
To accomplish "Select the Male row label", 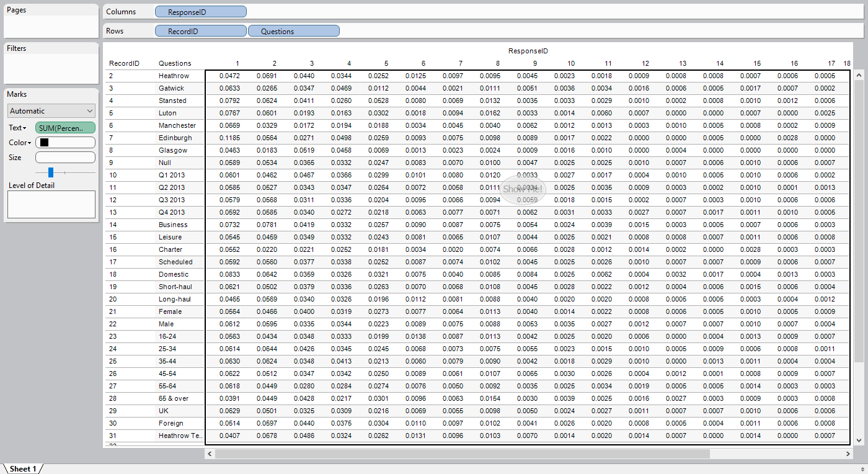I will (166, 324).
